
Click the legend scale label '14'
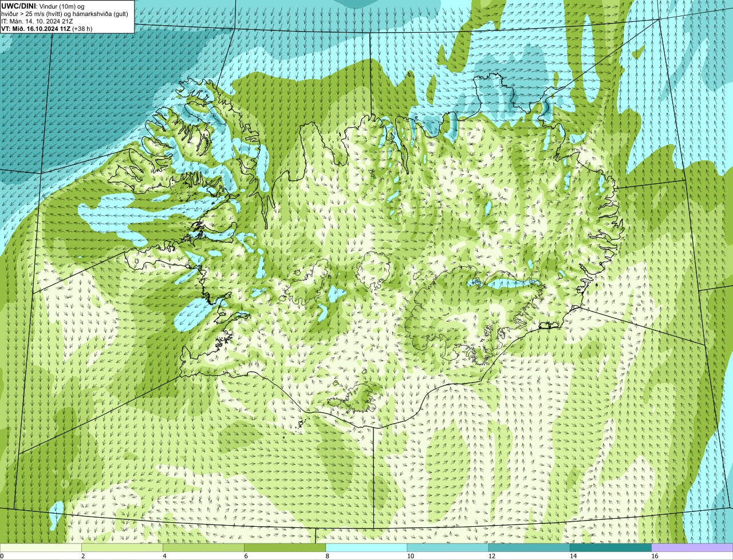[x=574, y=556]
